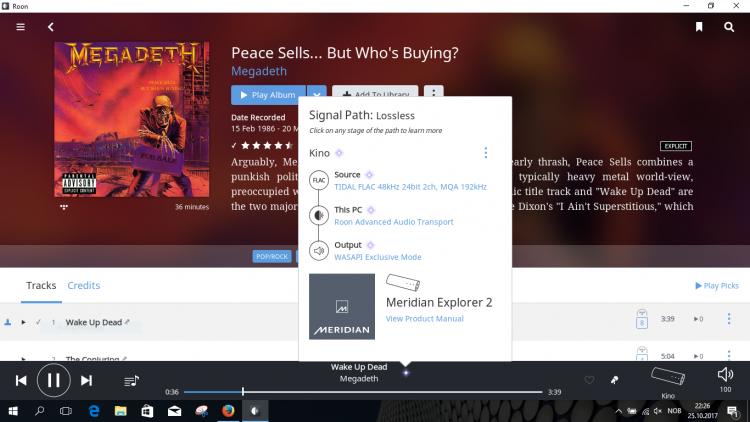
Task: Open Firefox from taskbar
Action: pos(228,411)
